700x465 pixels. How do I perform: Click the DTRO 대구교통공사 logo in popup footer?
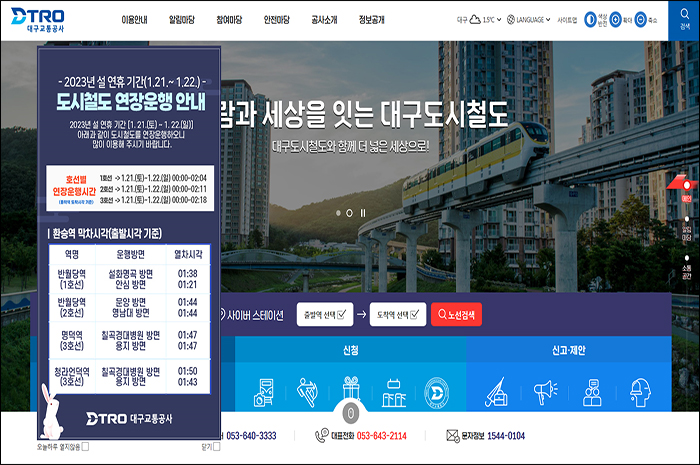coord(129,419)
